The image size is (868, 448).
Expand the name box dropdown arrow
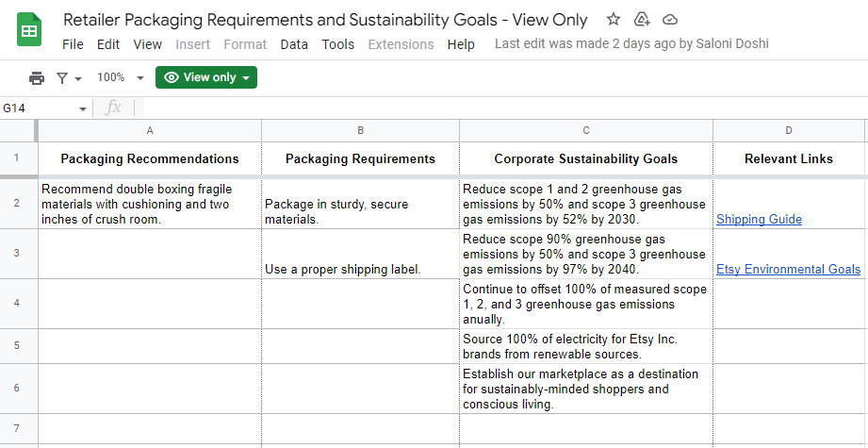click(x=83, y=108)
